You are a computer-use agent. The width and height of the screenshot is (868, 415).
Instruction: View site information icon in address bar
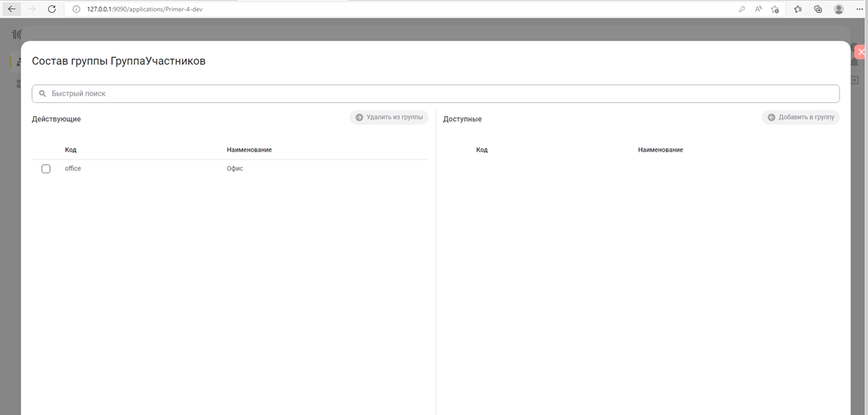(77, 9)
